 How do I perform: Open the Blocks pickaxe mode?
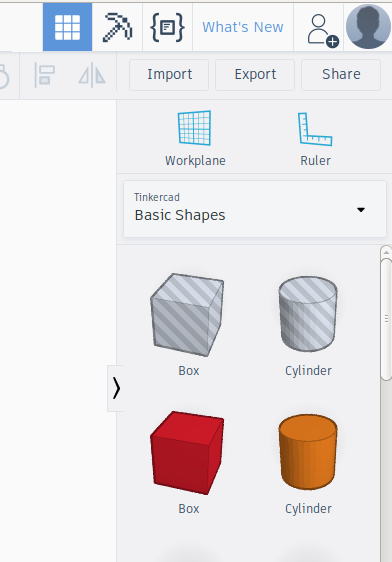click(x=117, y=27)
